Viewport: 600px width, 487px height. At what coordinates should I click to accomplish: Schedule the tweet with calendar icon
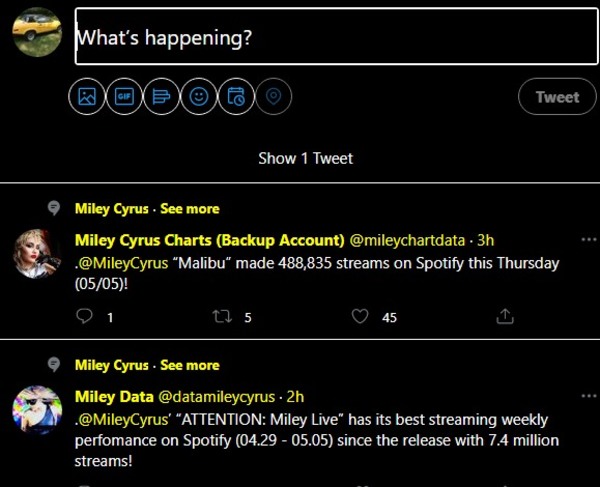click(235, 97)
